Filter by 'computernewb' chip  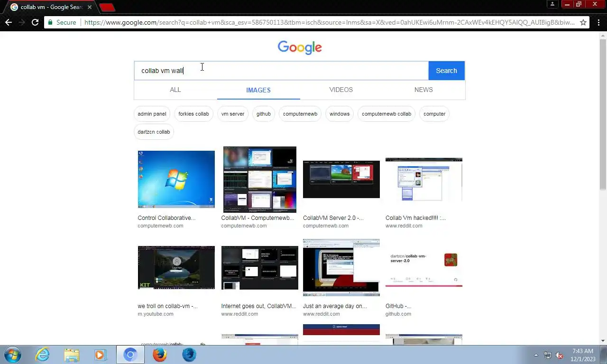[x=300, y=114]
